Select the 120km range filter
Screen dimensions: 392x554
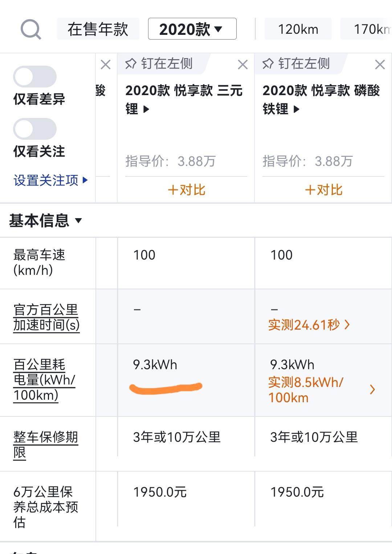[298, 29]
